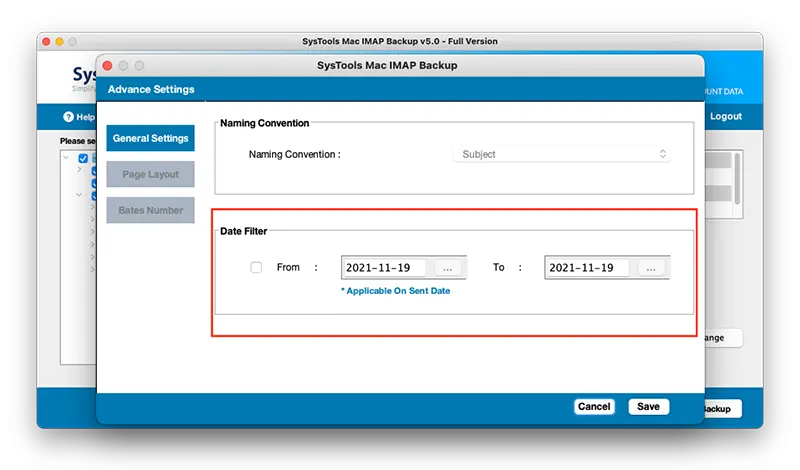Open the Naming Convention Subject dropdown
The height and width of the screenshot is (470, 800).
coord(562,154)
